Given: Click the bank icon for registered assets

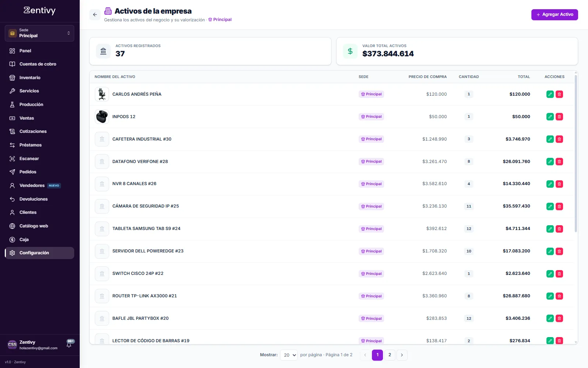Looking at the screenshot, I should (x=103, y=51).
